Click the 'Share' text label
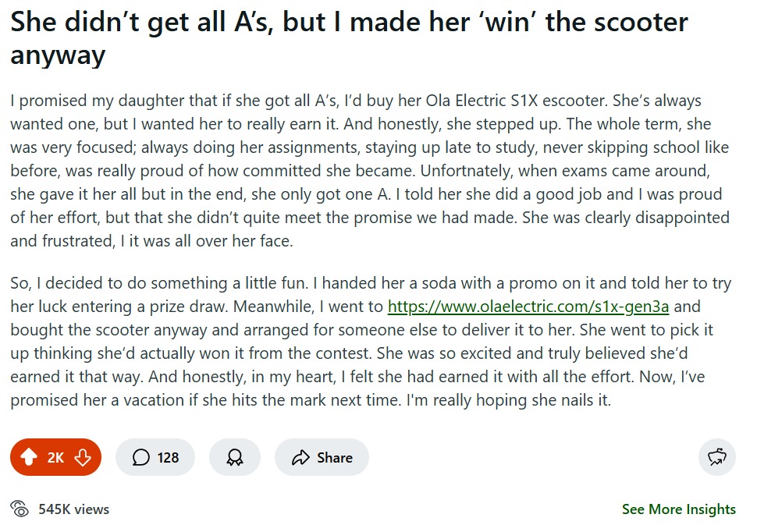Viewport: 757px width, 532px height. [x=335, y=457]
